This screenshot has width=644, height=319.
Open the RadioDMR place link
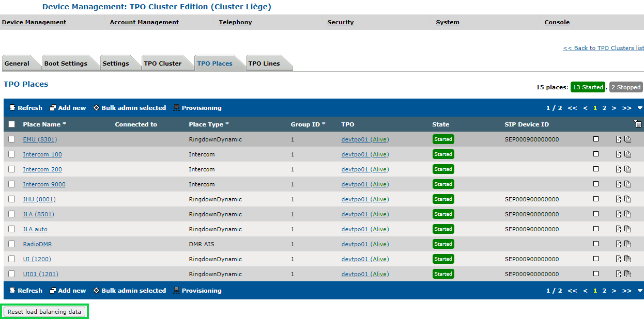37,244
